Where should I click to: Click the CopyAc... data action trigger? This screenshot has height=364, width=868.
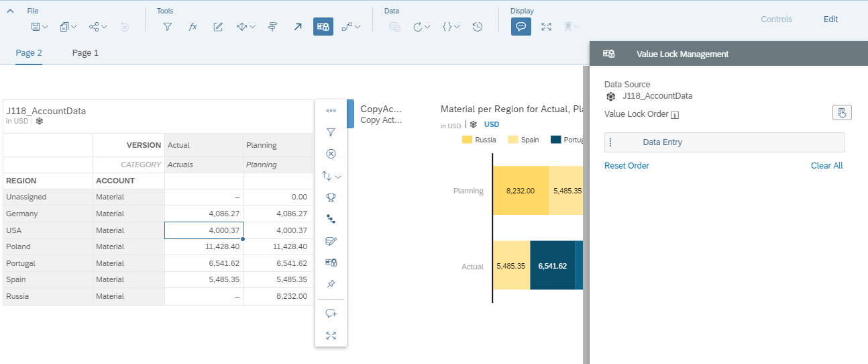pos(381,114)
